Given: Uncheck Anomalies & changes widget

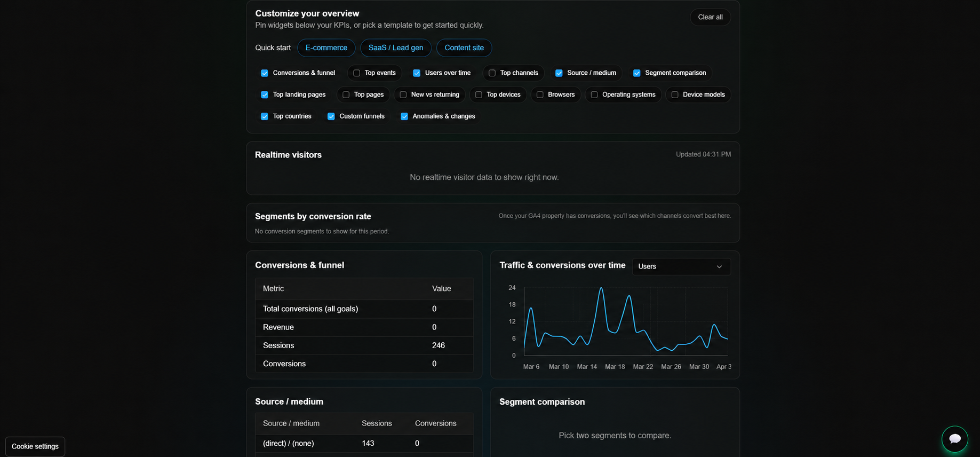Looking at the screenshot, I should (404, 116).
